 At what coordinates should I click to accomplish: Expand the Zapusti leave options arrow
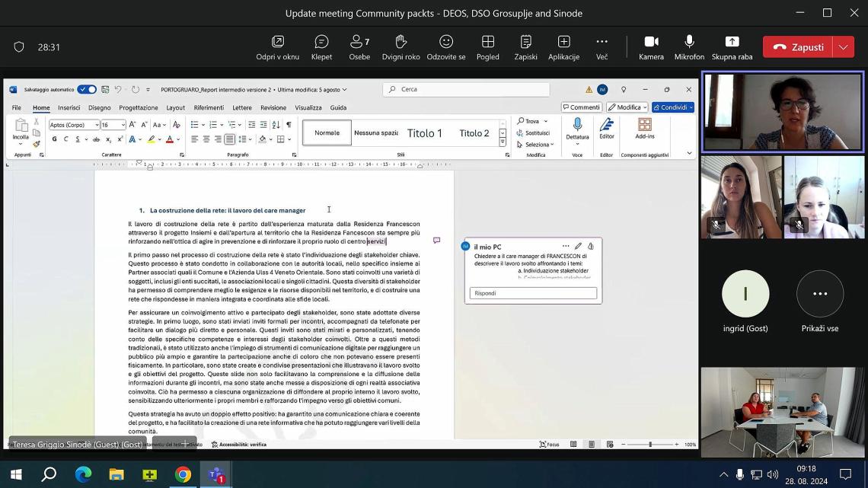coord(843,47)
